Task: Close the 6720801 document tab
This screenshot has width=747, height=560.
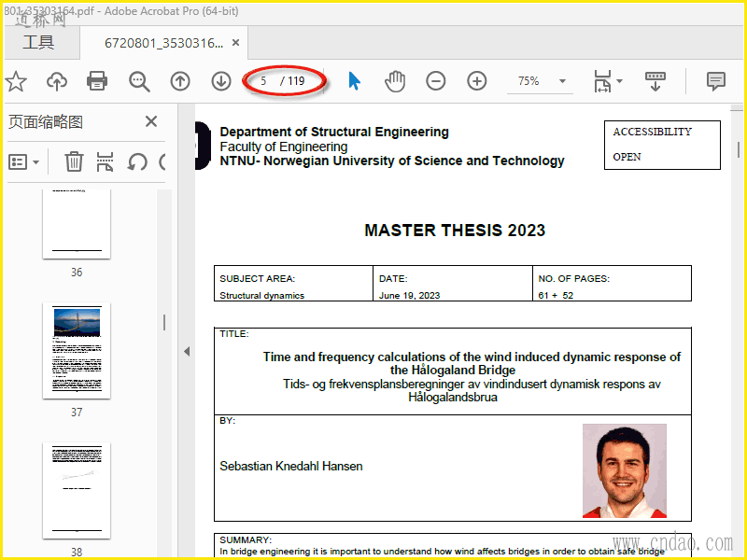Action: click(236, 43)
